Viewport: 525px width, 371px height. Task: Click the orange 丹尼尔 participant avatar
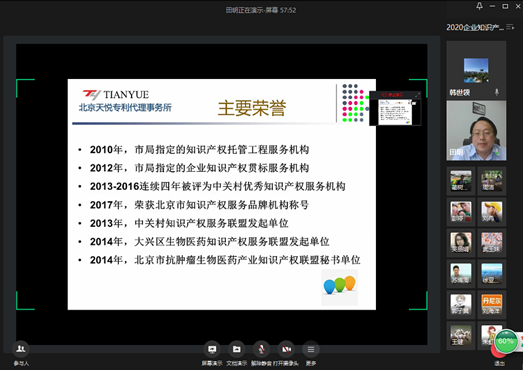pos(492,304)
